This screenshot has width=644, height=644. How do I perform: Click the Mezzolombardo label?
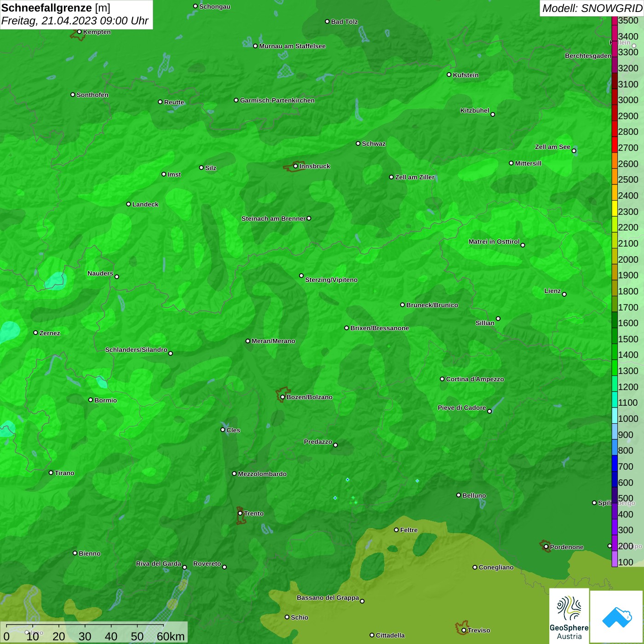click(x=262, y=474)
